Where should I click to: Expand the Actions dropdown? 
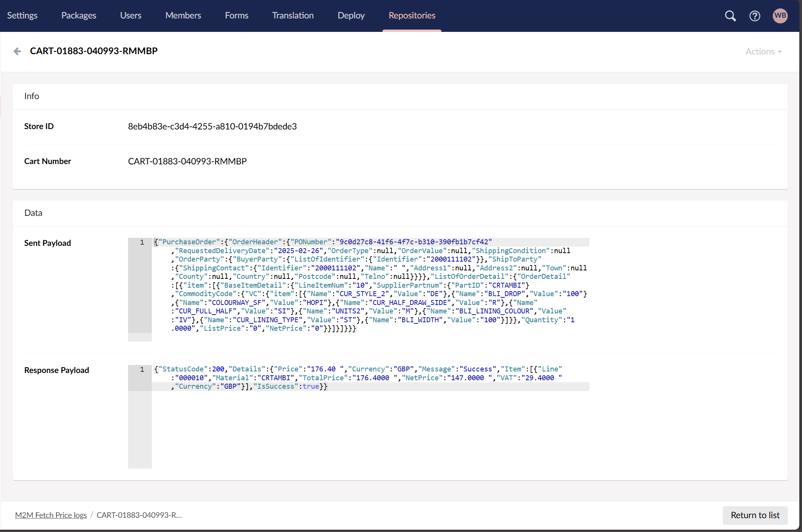click(764, 51)
